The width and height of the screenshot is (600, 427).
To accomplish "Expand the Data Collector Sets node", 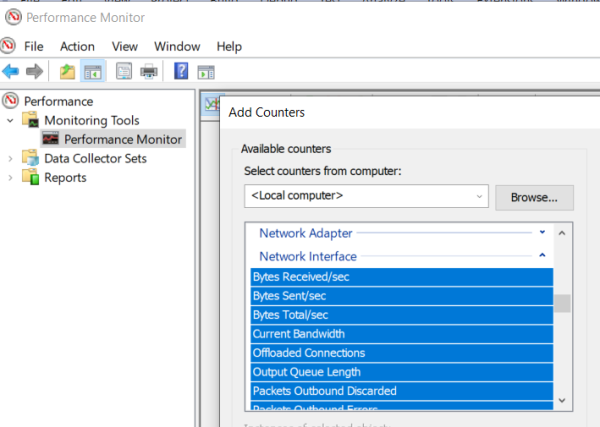I will (10, 158).
